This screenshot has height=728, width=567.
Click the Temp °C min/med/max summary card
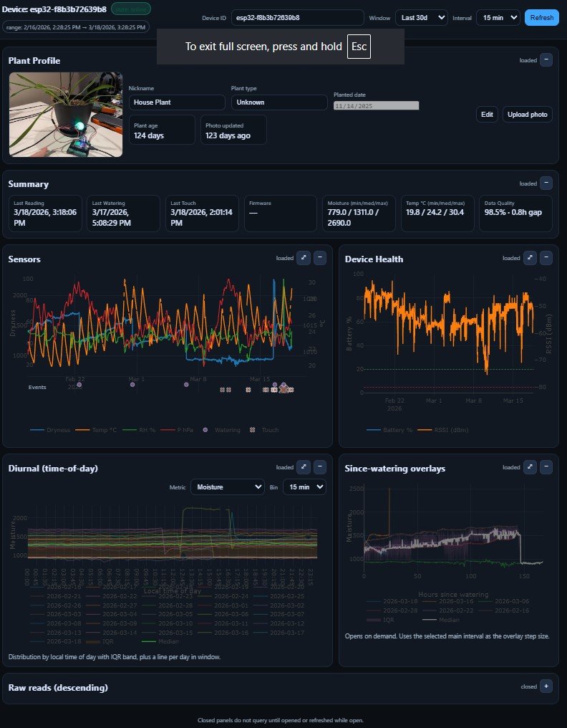tap(437, 213)
